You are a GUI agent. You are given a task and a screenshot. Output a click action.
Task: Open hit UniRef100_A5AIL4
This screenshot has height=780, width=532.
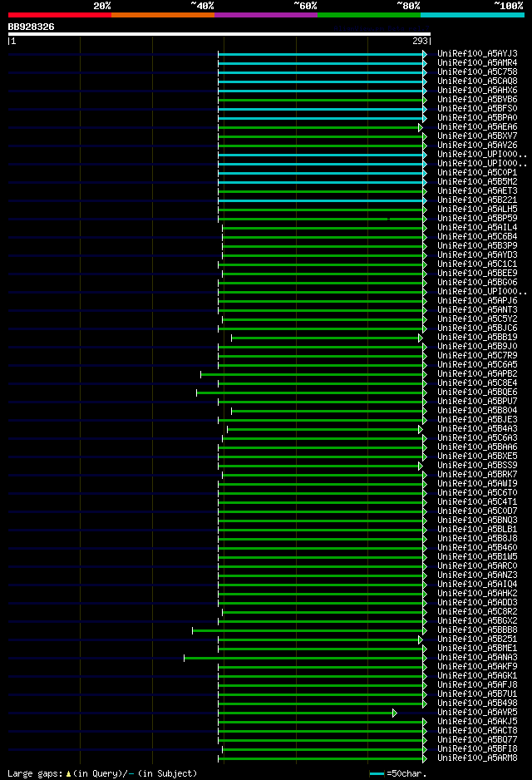coord(477,227)
